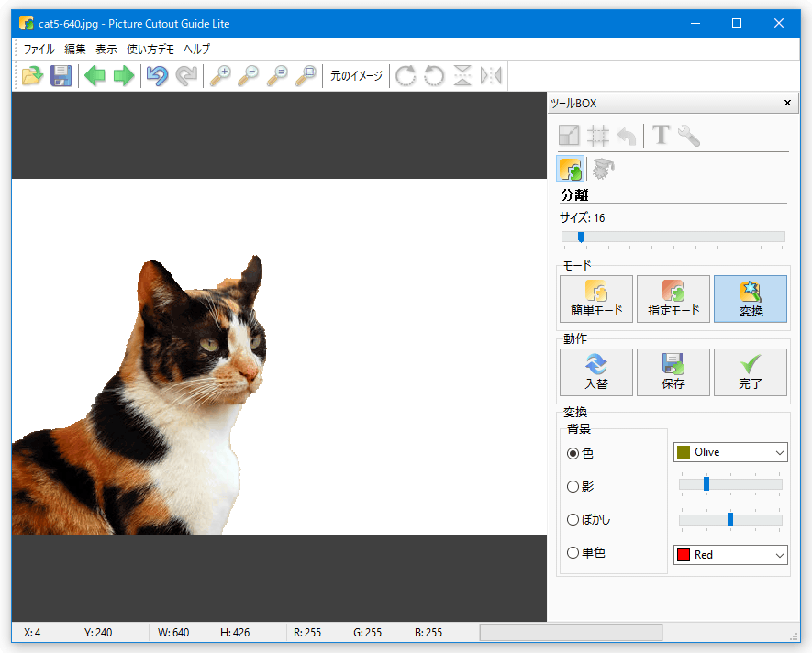Click the app icon in the title bar

click(27, 23)
